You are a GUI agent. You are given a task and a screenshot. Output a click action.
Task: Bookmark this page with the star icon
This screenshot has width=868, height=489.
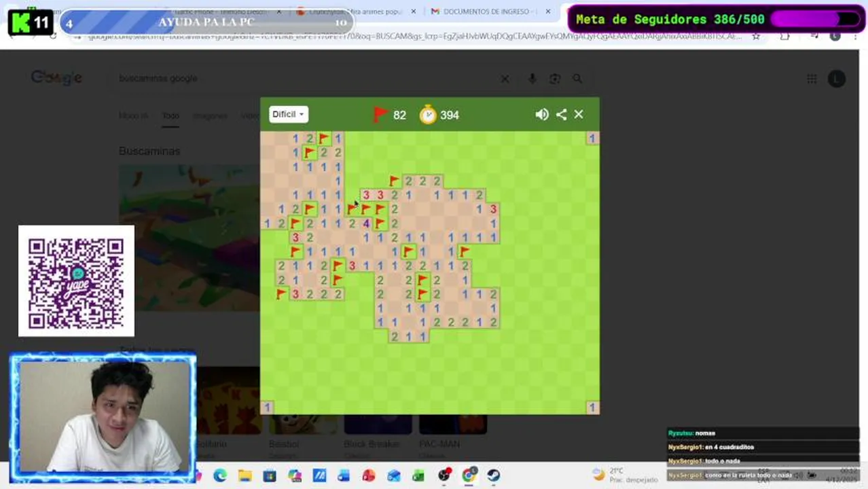pos(755,36)
